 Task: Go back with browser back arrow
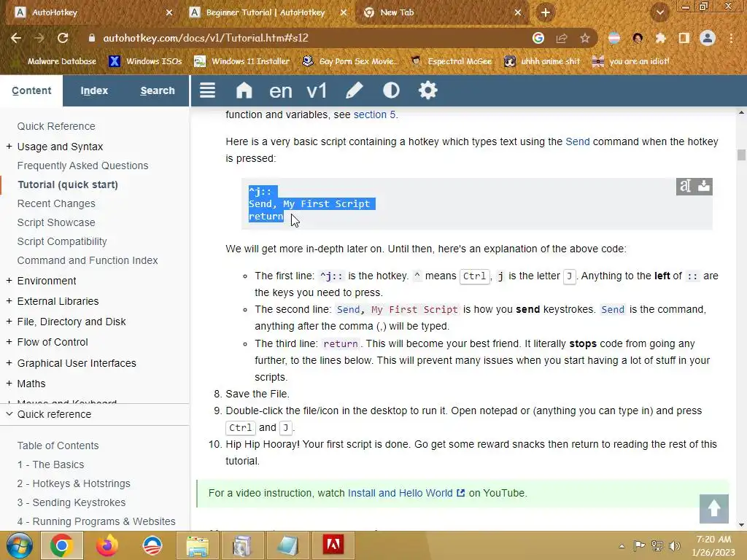click(x=16, y=38)
